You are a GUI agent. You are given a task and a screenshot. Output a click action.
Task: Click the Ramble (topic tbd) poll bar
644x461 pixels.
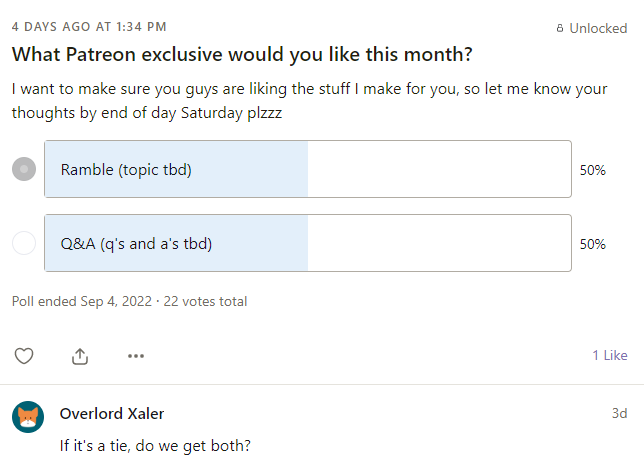tap(308, 169)
